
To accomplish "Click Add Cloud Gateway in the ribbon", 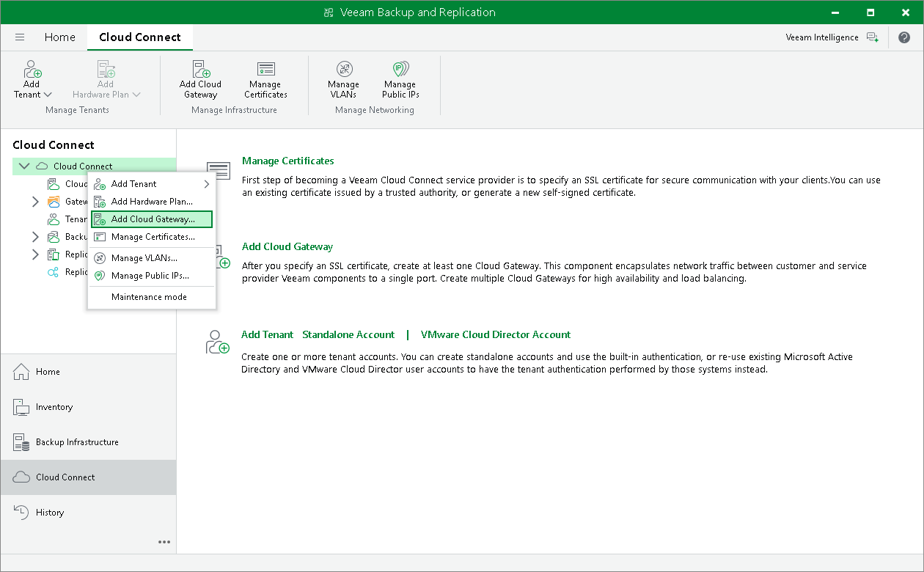I will 200,80.
